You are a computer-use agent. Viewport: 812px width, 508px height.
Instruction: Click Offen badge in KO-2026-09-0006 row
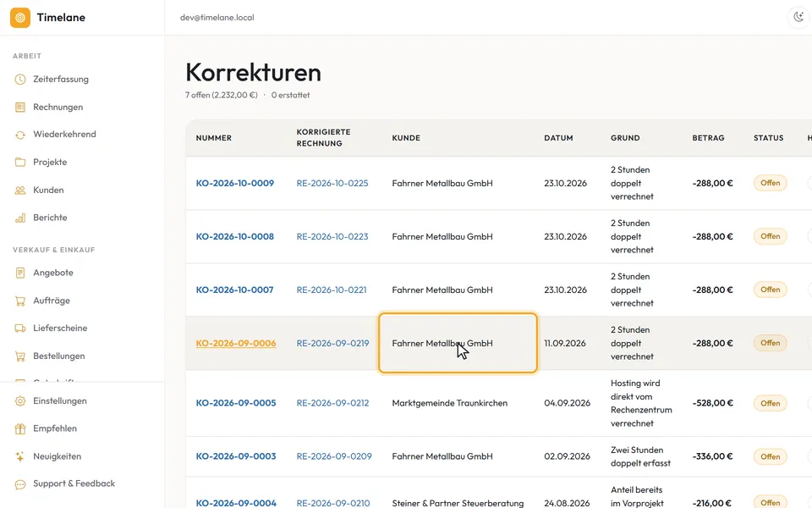[x=770, y=343]
